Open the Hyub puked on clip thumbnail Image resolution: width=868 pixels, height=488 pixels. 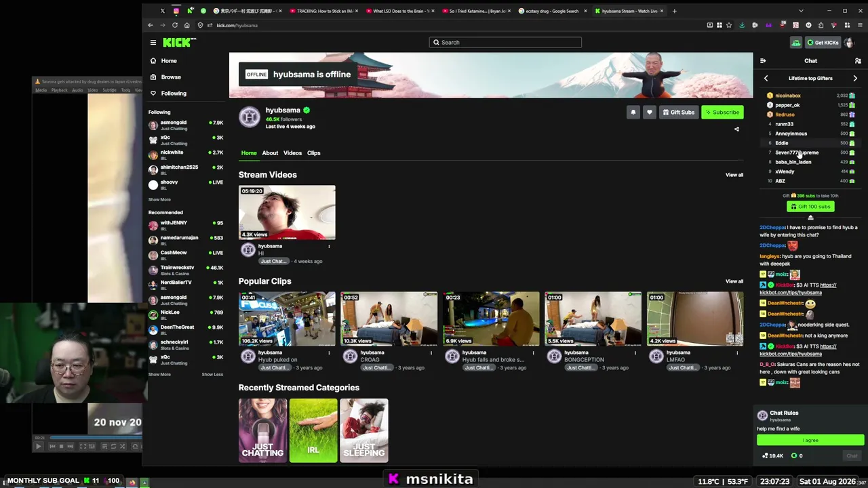287,319
